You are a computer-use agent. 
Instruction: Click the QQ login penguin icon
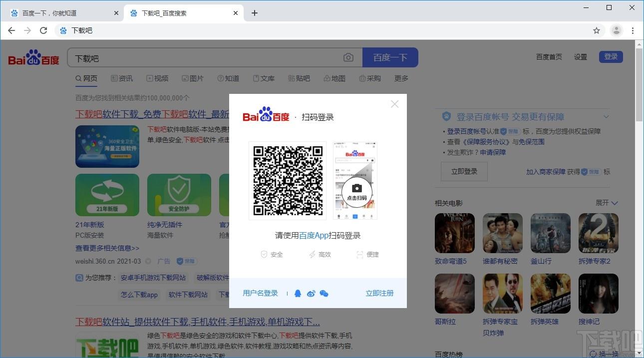[298, 294]
